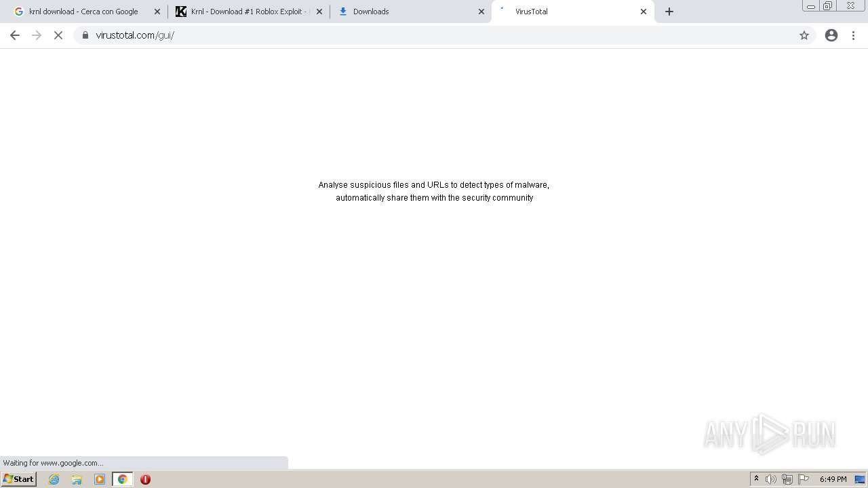
Task: Open the Windows Start menu
Action: 19,479
